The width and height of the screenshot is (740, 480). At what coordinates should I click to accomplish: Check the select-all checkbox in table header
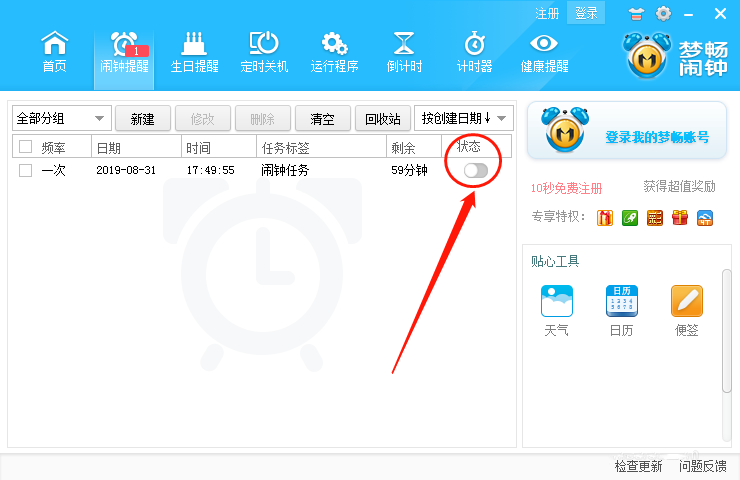click(25, 147)
